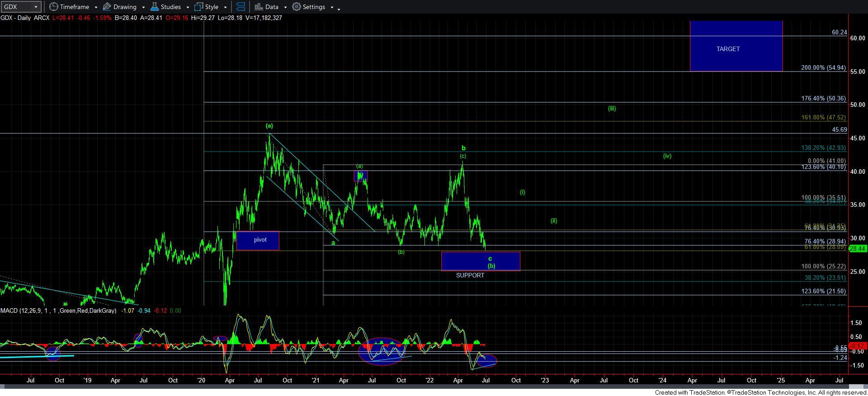Click the 45.69 price level label
This screenshot has height=396, width=868.
839,129
